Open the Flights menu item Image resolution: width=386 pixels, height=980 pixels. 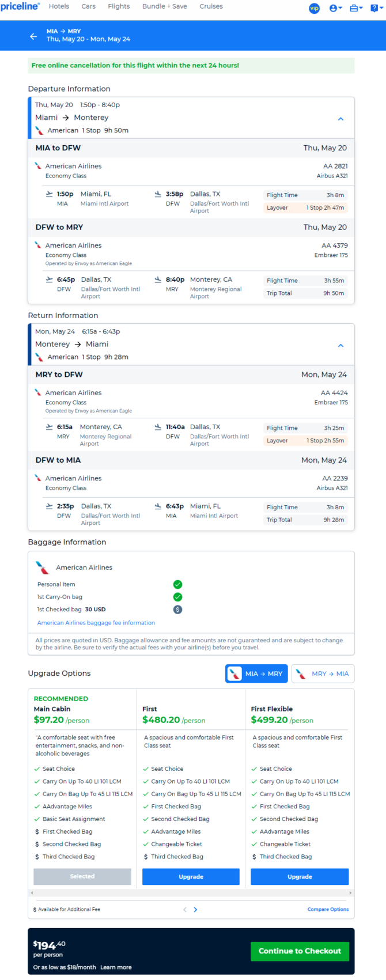pos(119,6)
